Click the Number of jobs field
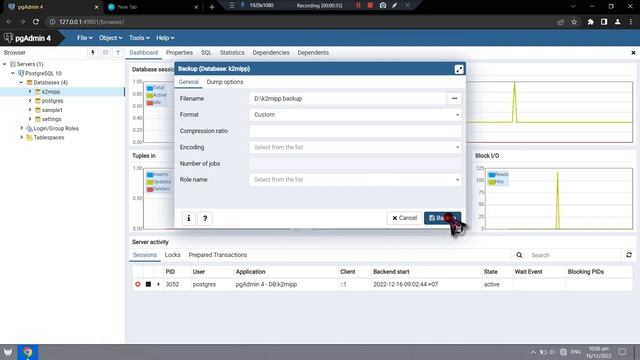The width and height of the screenshot is (640, 360). point(355,164)
